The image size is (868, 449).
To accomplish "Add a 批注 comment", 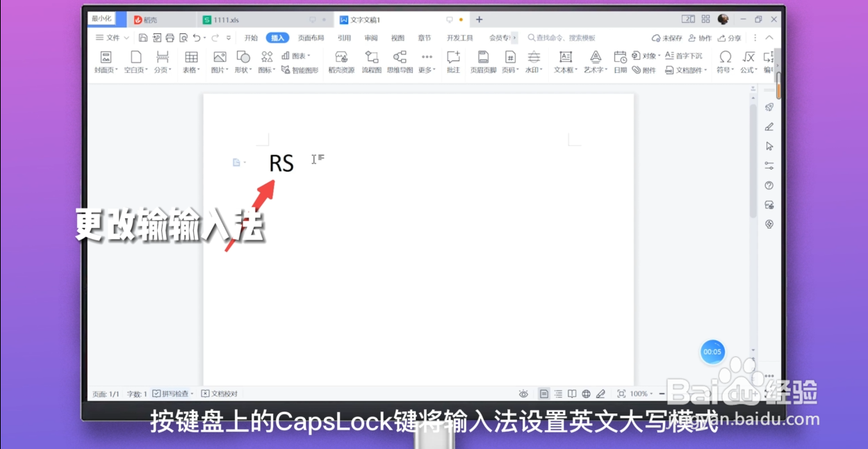I will 454,61.
